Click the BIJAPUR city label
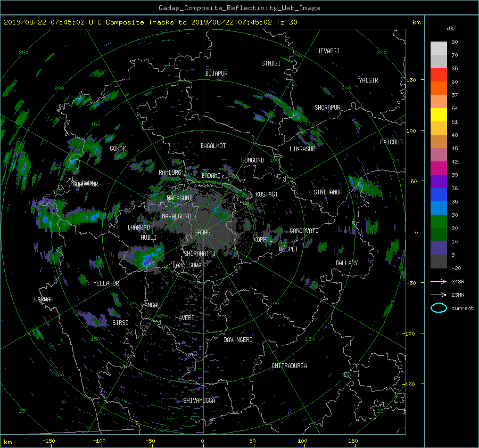Screen dimensions: 479x448 point(216,74)
